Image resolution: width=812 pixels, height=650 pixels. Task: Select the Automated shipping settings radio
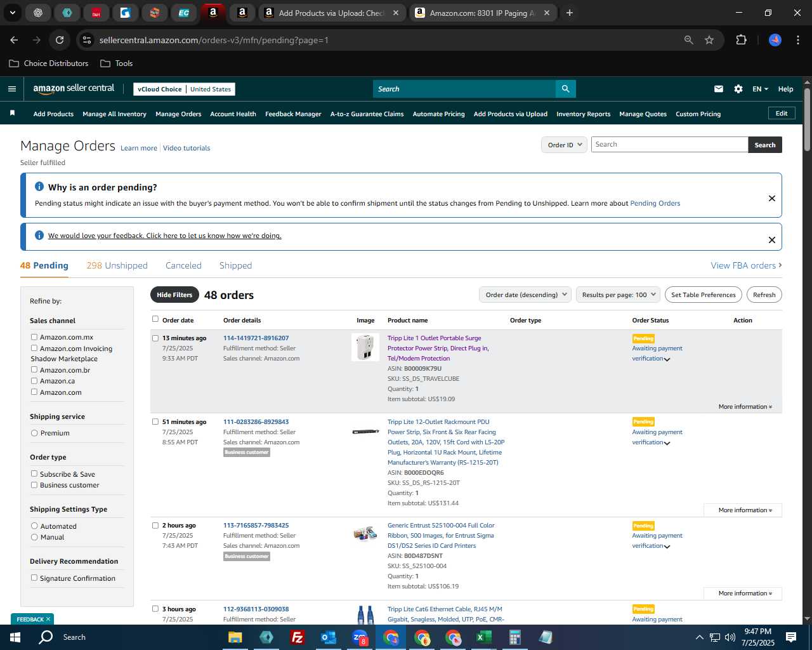34,526
